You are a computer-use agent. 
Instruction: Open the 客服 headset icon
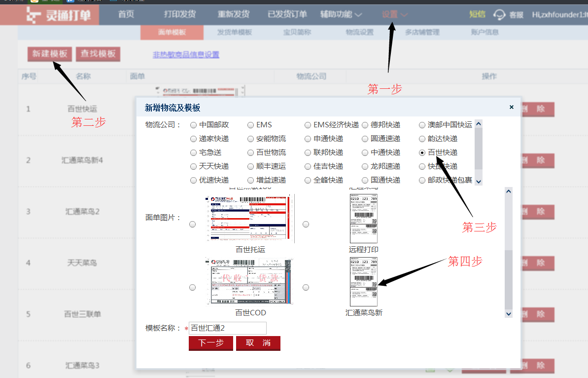pos(499,15)
